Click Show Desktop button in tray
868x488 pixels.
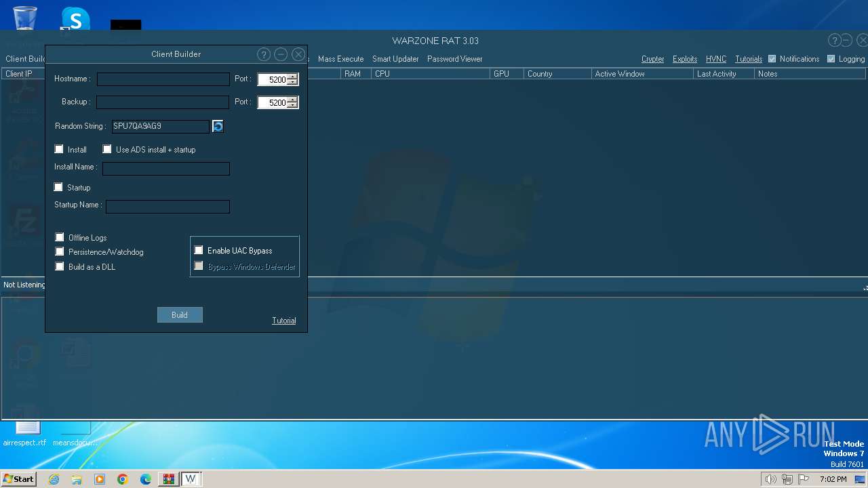coord(860,479)
